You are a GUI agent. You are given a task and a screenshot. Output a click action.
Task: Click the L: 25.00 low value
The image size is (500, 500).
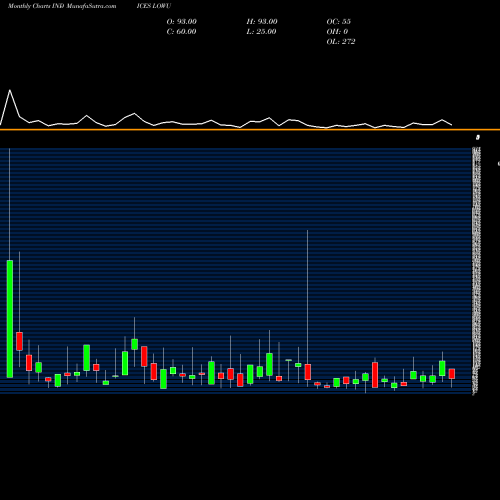[x=261, y=32]
